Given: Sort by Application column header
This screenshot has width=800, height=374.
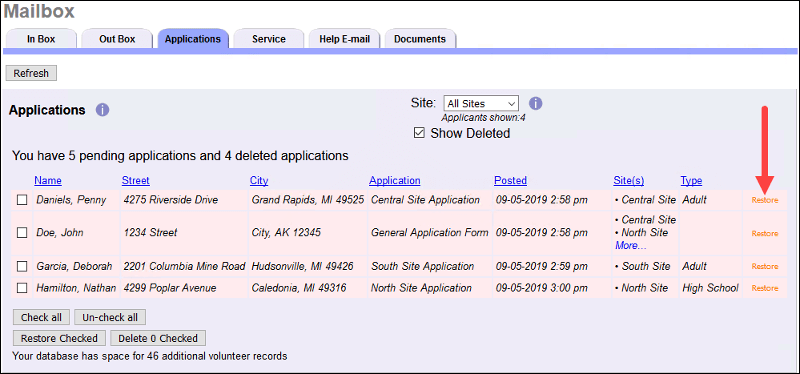Looking at the screenshot, I should 395,180.
